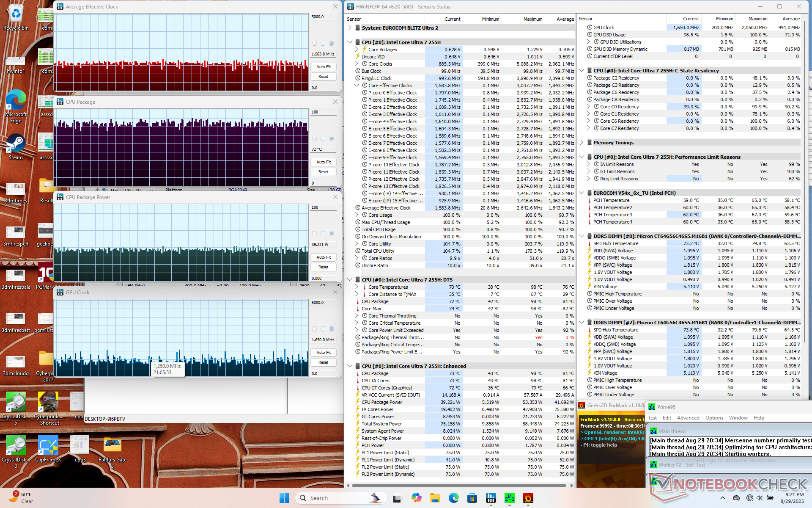Launch Steam from the desktop

click(16, 147)
